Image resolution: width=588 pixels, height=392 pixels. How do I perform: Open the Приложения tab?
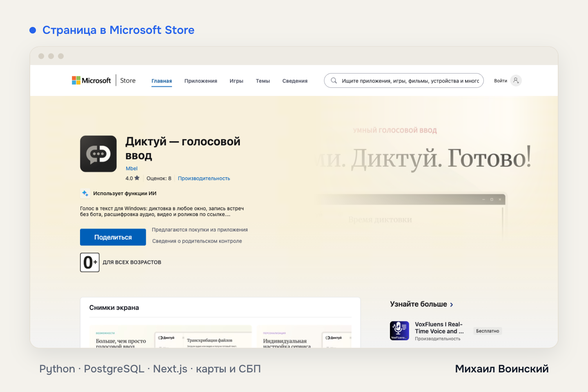(200, 81)
